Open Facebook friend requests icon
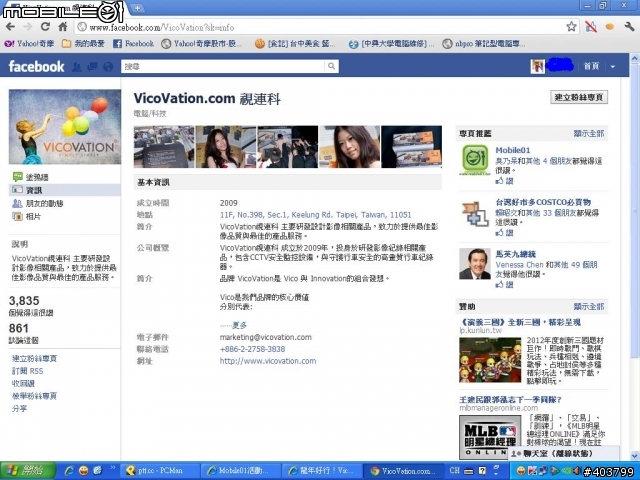Image resolution: width=640 pixels, height=480 pixels. [x=77, y=67]
